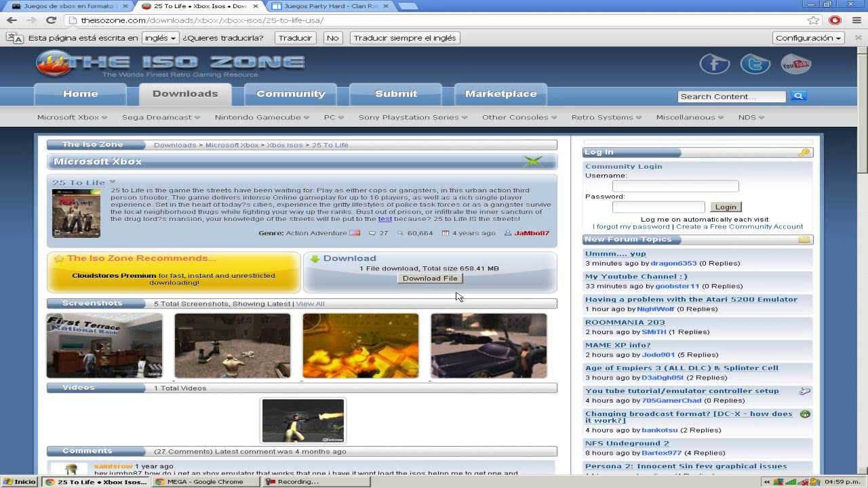The width and height of the screenshot is (868, 488).
Task: Expand the Miscellaneous menu
Action: tap(690, 117)
